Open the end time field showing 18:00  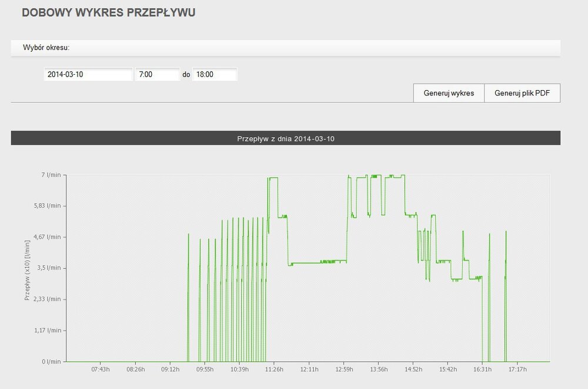pos(215,75)
